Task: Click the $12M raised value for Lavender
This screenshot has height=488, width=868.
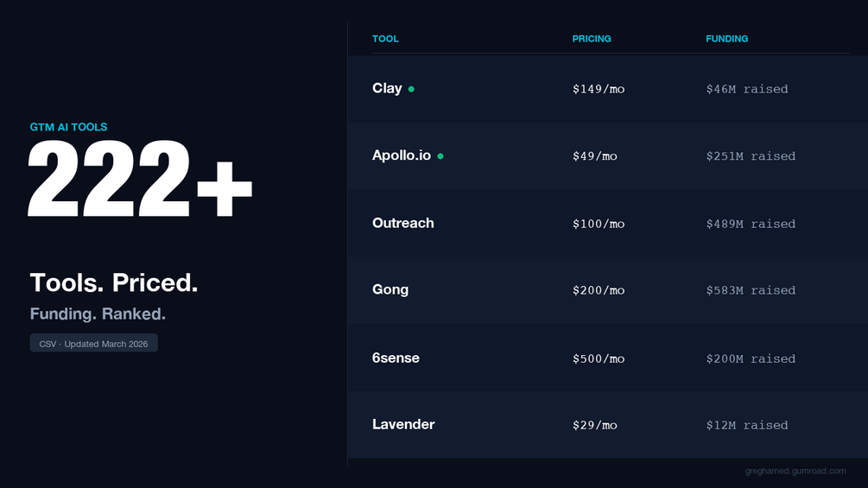Action: tap(747, 425)
